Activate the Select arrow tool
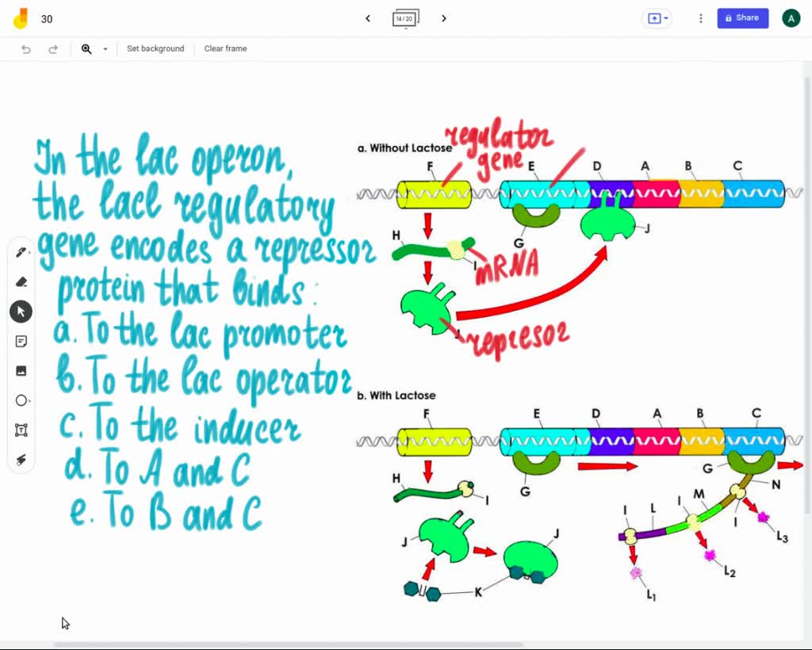 [x=21, y=311]
